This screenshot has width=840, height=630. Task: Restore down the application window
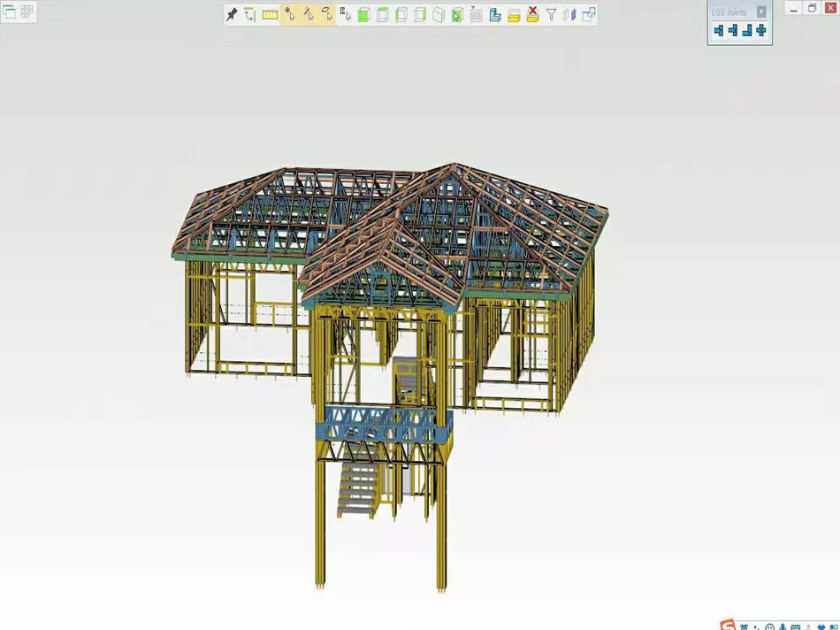(x=812, y=9)
